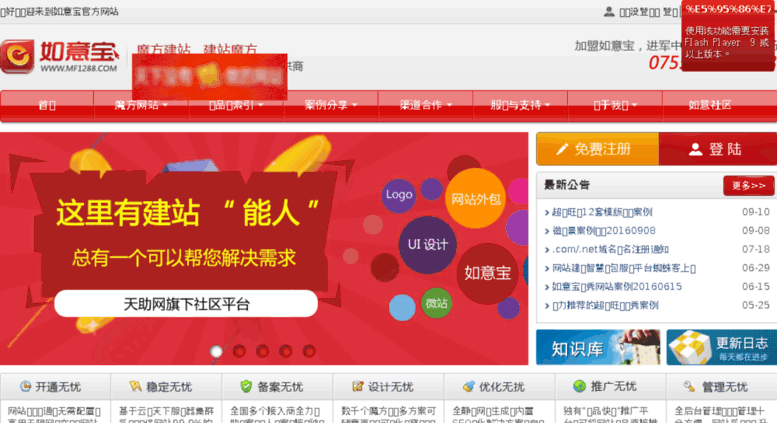The height and width of the screenshot is (423, 777).
Task: Click the user icon in top bar
Action: pyautogui.click(x=609, y=11)
